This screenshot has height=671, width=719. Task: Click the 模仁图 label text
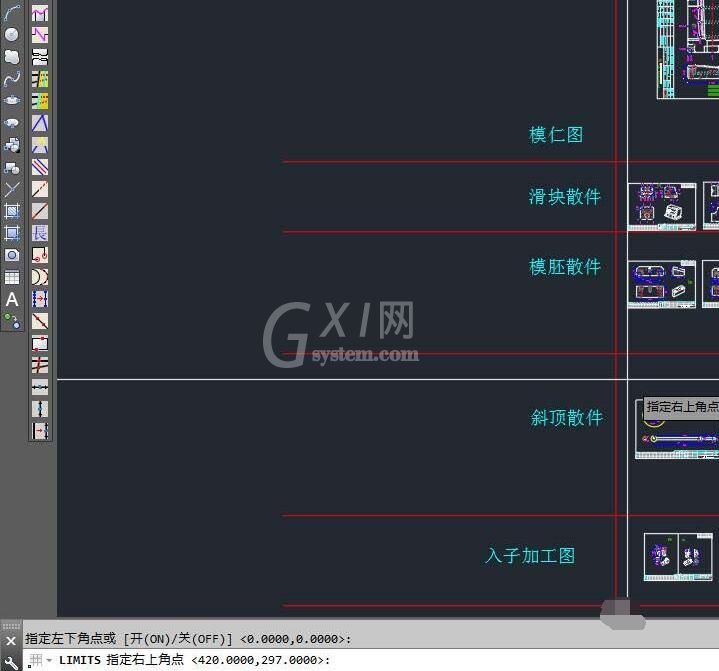556,135
